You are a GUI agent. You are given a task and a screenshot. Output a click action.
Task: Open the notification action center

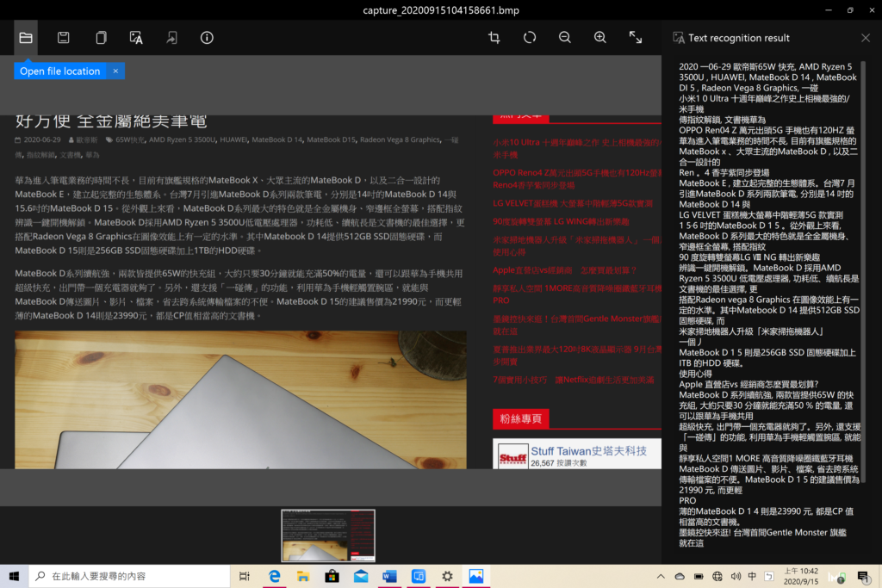[x=863, y=576]
